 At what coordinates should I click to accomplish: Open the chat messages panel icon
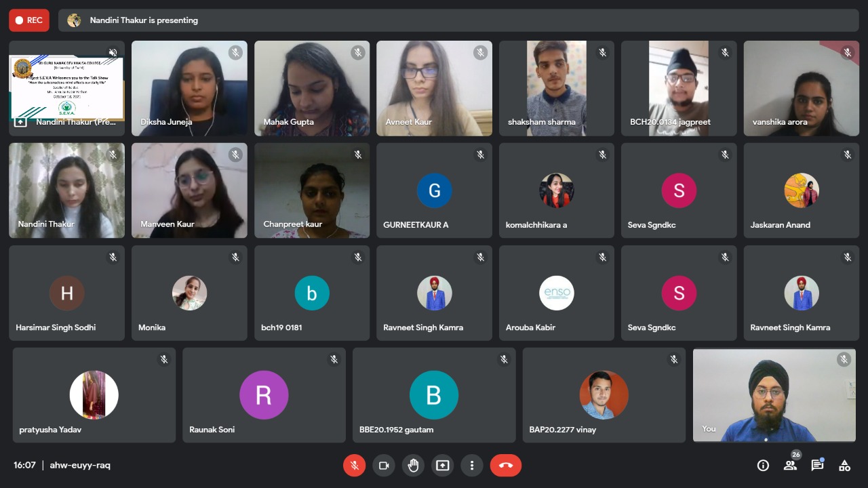(x=817, y=466)
